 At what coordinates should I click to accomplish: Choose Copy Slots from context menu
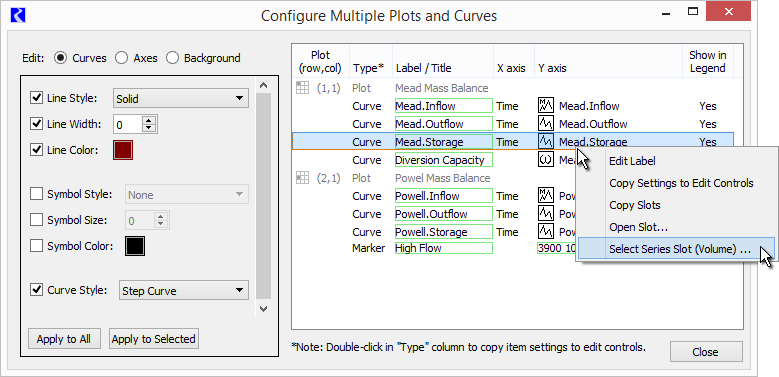tap(634, 205)
